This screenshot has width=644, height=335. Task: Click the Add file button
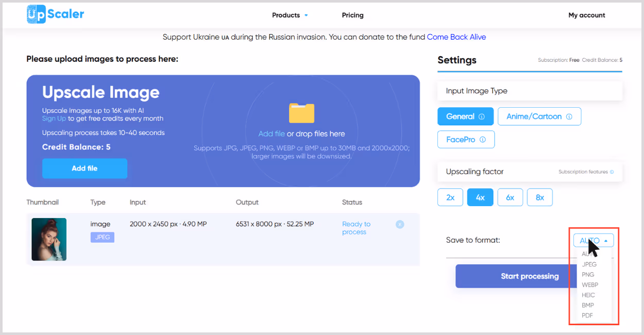coord(84,169)
